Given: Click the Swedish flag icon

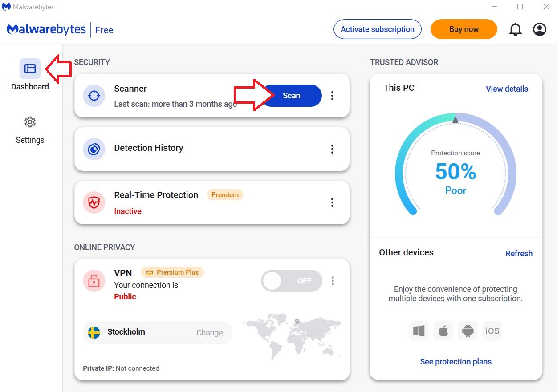Looking at the screenshot, I should click(x=94, y=332).
